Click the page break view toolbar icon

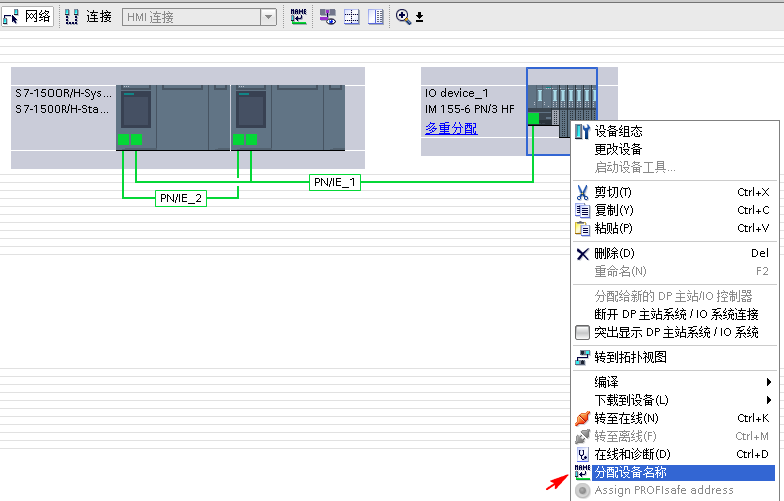(352, 16)
